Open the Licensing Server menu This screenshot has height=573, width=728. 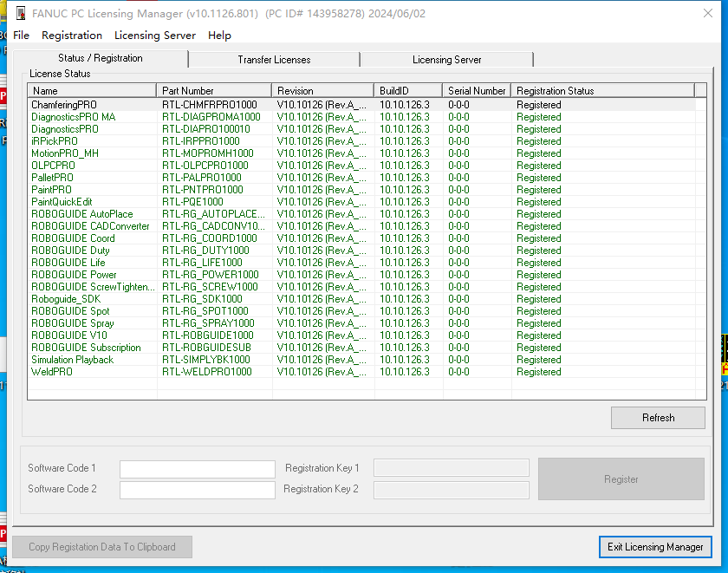pos(155,36)
